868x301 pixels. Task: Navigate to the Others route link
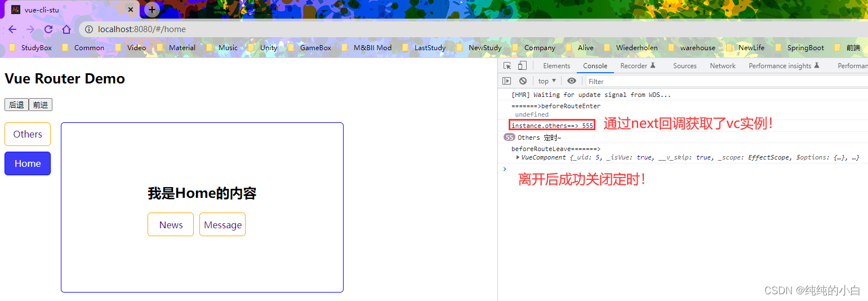(28, 134)
